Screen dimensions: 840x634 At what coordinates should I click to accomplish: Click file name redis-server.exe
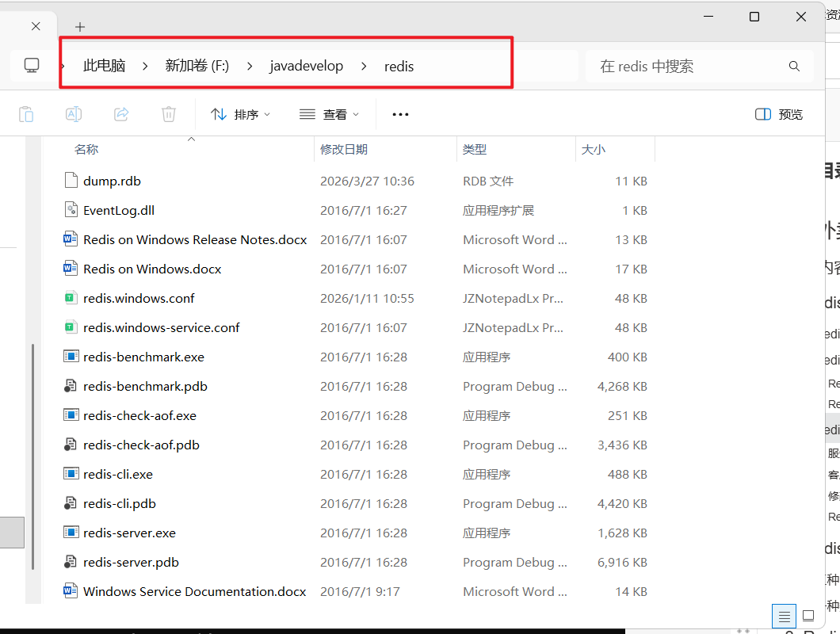130,533
